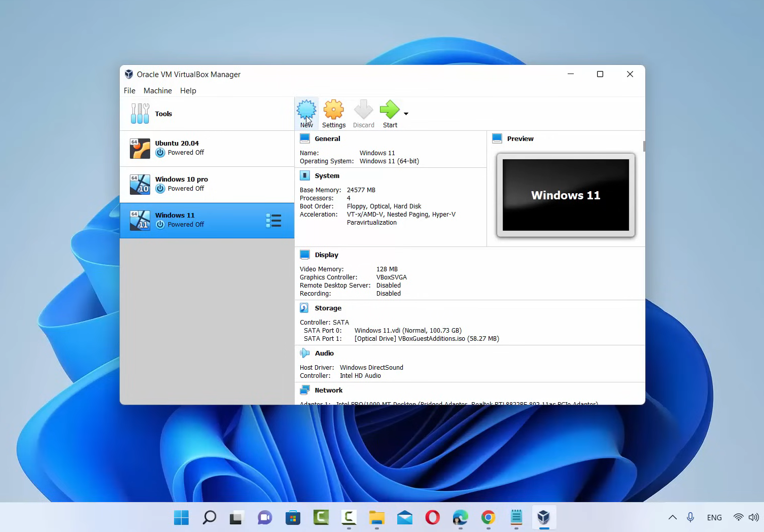Viewport: 764px width, 532px height.
Task: Open Mail app from the taskbar
Action: 404,517
